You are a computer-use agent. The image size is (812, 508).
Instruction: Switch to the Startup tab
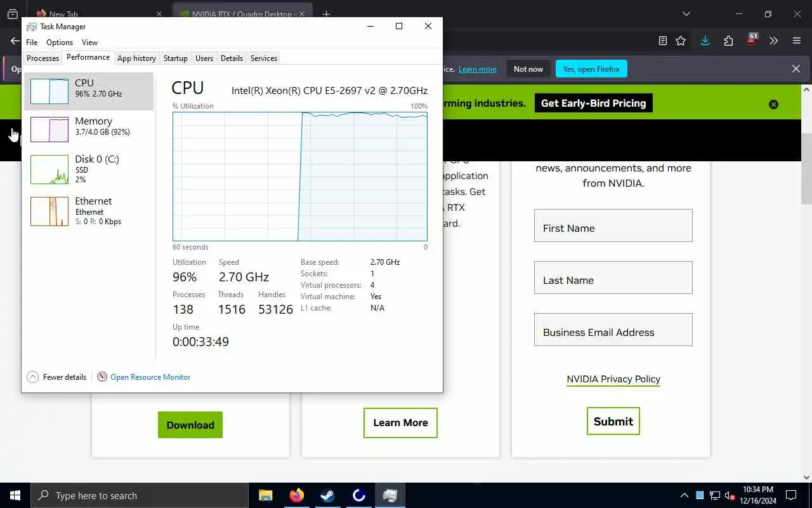tap(175, 58)
